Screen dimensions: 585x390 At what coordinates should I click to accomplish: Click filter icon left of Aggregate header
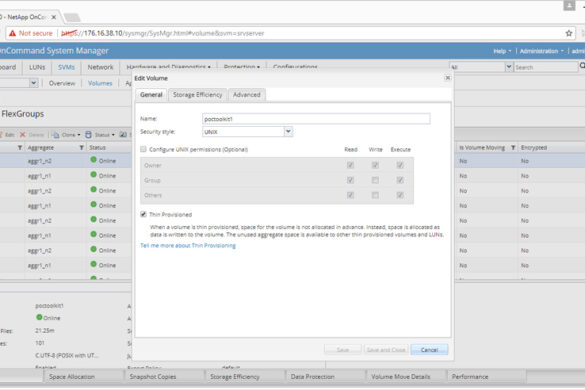20,148
